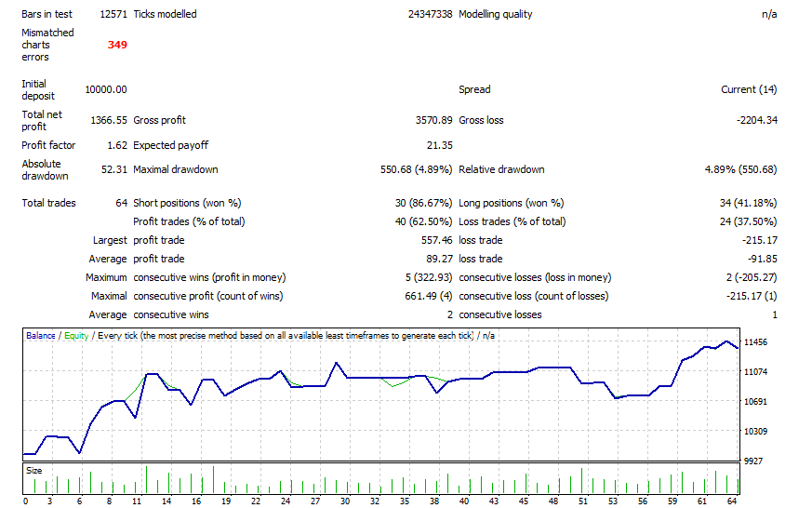Select the Spread value Current (14)
The image size is (812, 508).
(749, 89)
